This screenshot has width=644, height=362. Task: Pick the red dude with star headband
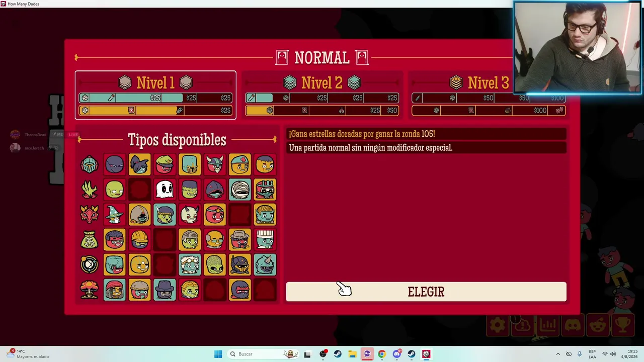click(215, 215)
